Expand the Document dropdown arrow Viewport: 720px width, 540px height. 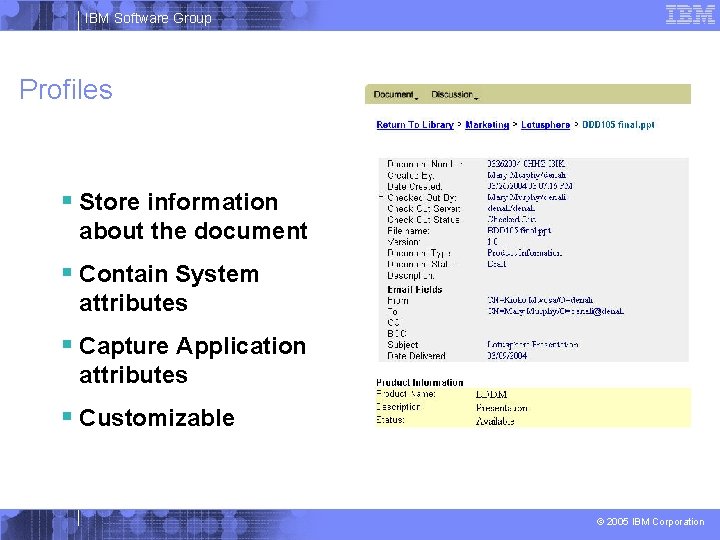[x=416, y=98]
